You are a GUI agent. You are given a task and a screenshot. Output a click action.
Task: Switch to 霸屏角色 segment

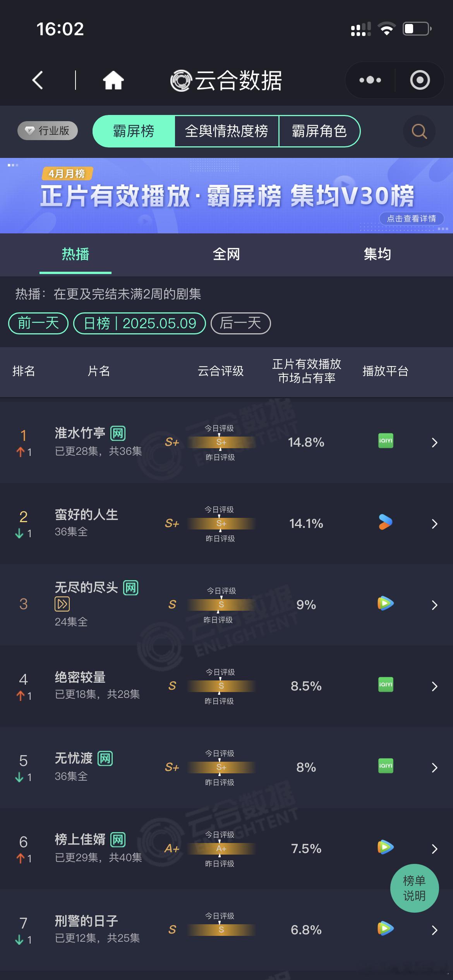(x=319, y=131)
